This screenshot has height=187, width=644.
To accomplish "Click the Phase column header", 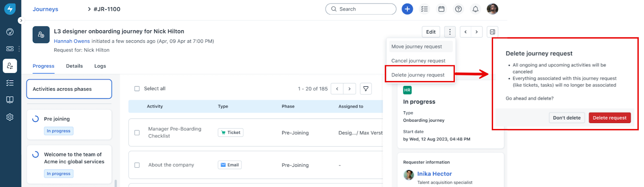I will pyautogui.click(x=288, y=106).
